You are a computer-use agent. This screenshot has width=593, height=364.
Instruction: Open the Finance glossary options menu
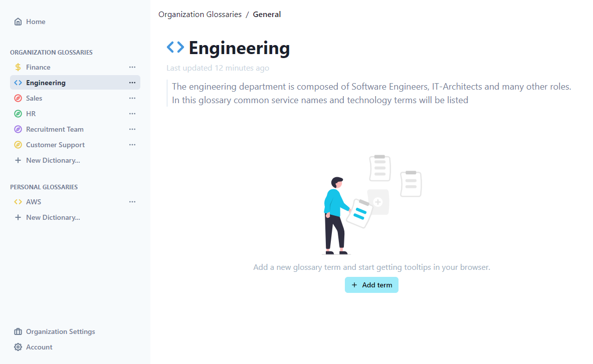pyautogui.click(x=132, y=67)
